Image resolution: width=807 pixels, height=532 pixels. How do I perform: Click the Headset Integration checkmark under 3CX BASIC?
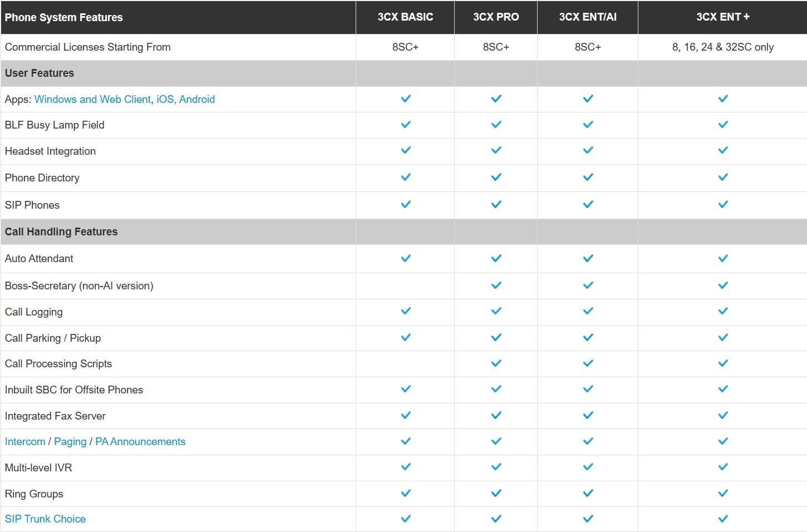pos(406,150)
